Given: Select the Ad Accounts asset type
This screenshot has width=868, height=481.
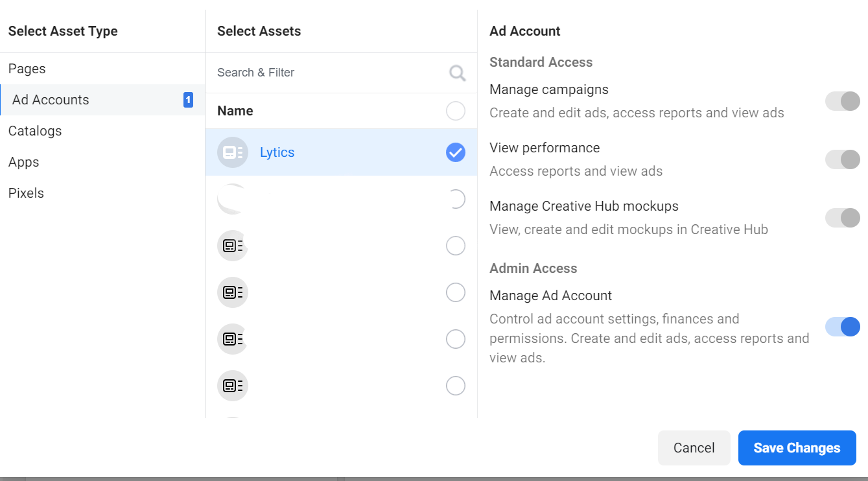Looking at the screenshot, I should click(x=102, y=100).
